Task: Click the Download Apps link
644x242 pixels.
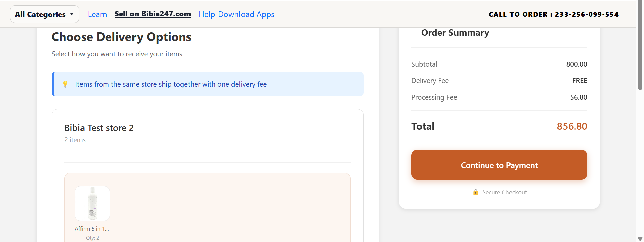Action: point(246,14)
